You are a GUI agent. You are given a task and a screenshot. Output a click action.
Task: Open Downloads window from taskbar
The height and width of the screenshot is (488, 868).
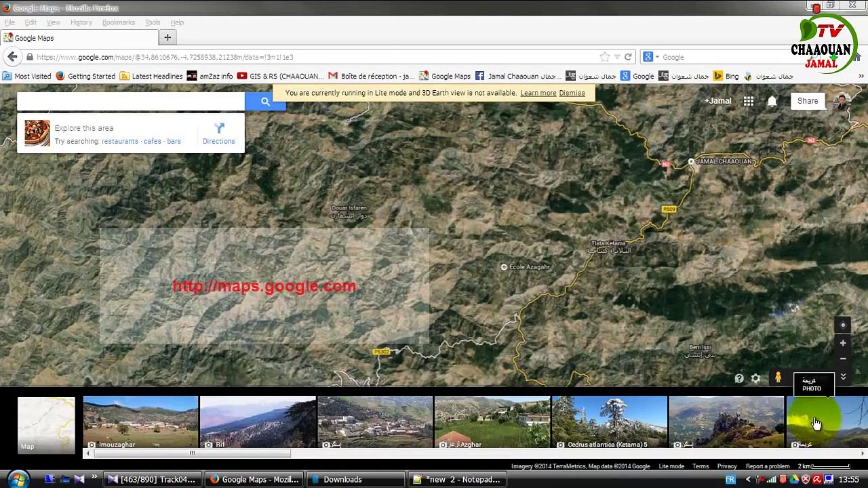click(x=342, y=479)
